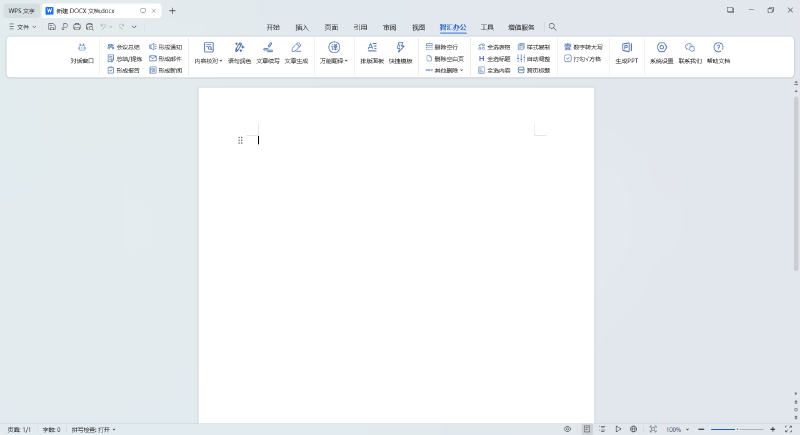Click the 联系我们 contact us icon

coord(690,53)
